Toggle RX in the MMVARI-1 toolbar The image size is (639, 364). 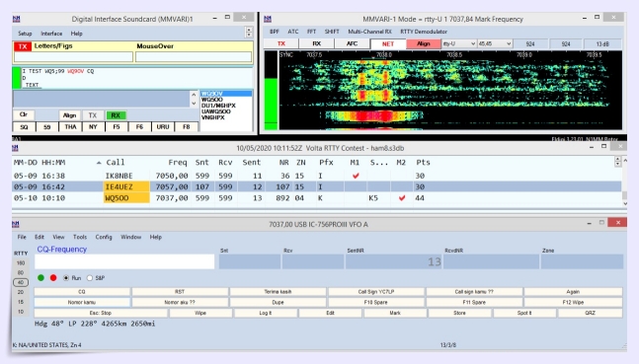(x=317, y=43)
